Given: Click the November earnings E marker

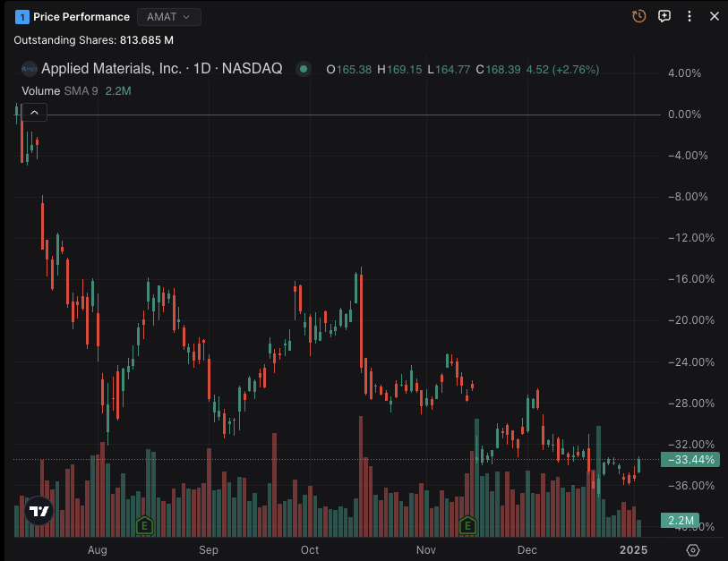Looking at the screenshot, I should 467,526.
